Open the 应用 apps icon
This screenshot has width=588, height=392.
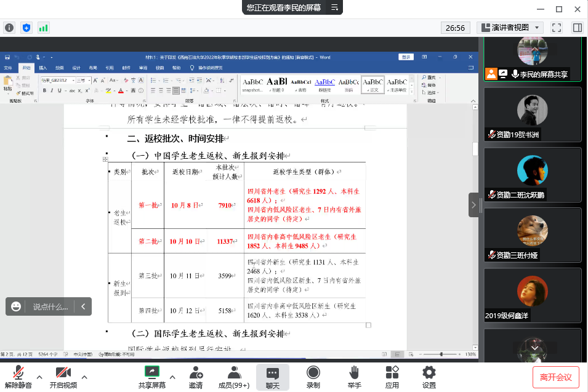[x=392, y=377]
